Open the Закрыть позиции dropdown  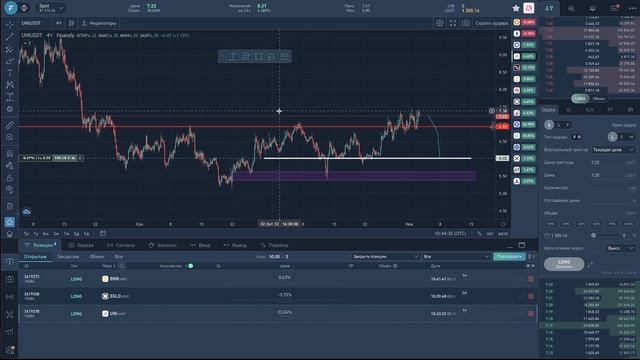385,256
